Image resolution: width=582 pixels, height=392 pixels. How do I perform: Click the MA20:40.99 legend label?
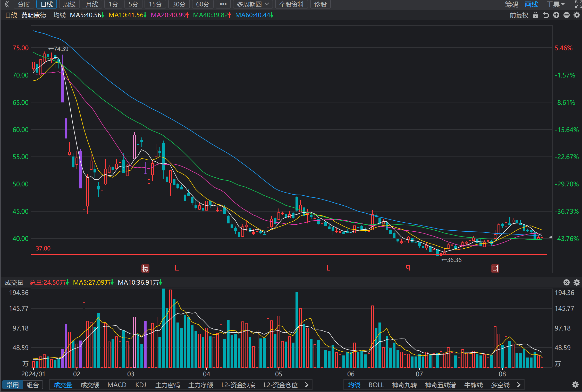point(170,15)
